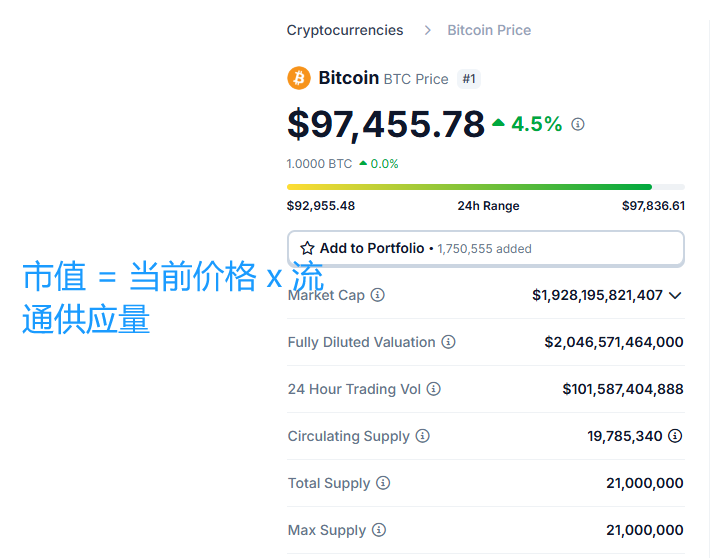This screenshot has height=558, width=721.
Task: Click the orange Bitcoin logo icon
Action: (x=299, y=78)
